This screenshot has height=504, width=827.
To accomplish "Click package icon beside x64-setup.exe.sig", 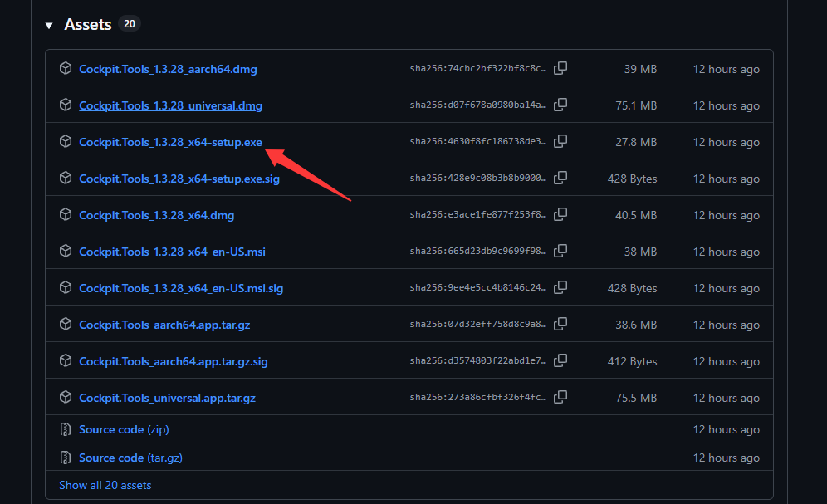I will (x=66, y=178).
